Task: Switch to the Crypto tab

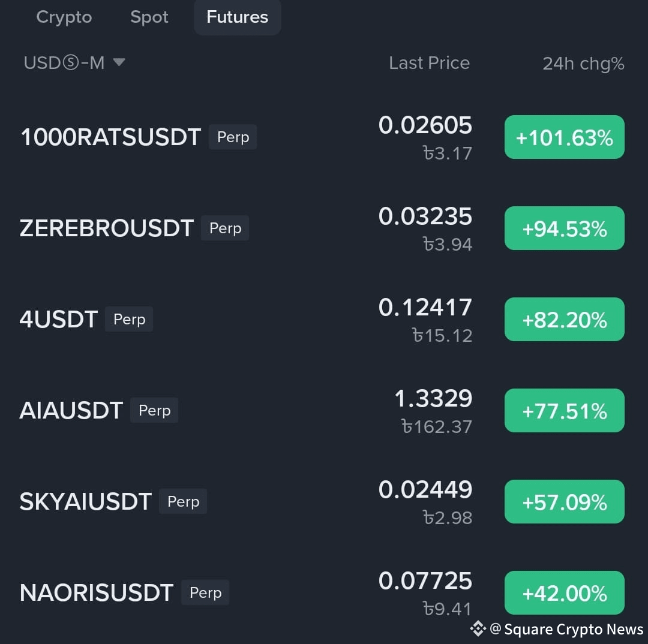Action: pos(64,17)
